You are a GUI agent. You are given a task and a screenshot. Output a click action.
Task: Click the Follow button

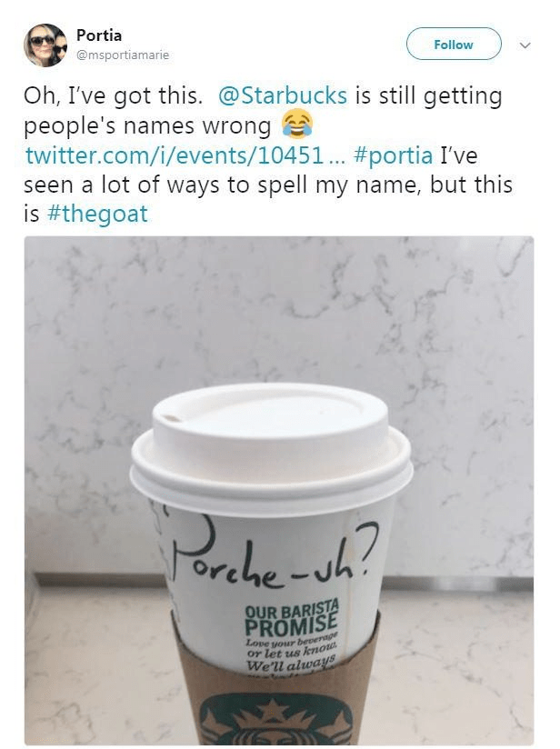point(454,44)
